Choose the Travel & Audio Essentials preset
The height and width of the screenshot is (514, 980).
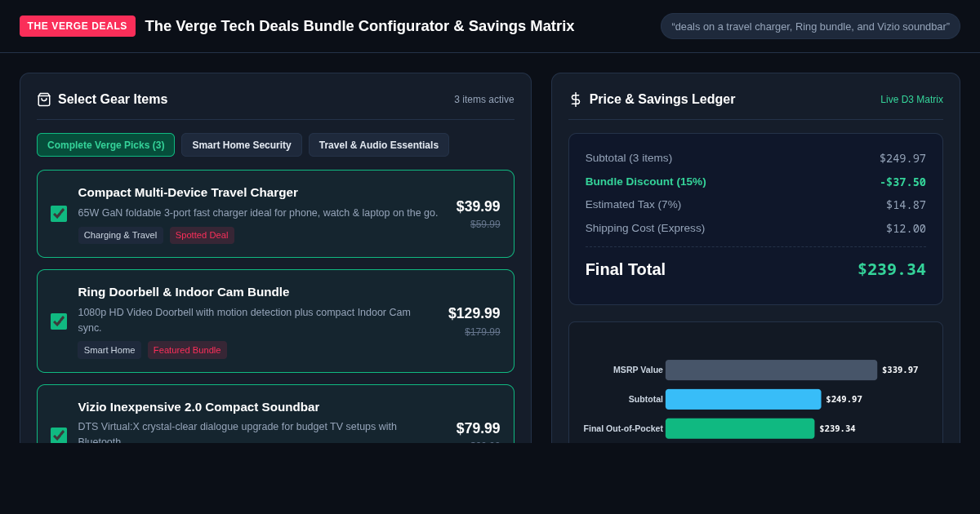point(379,145)
